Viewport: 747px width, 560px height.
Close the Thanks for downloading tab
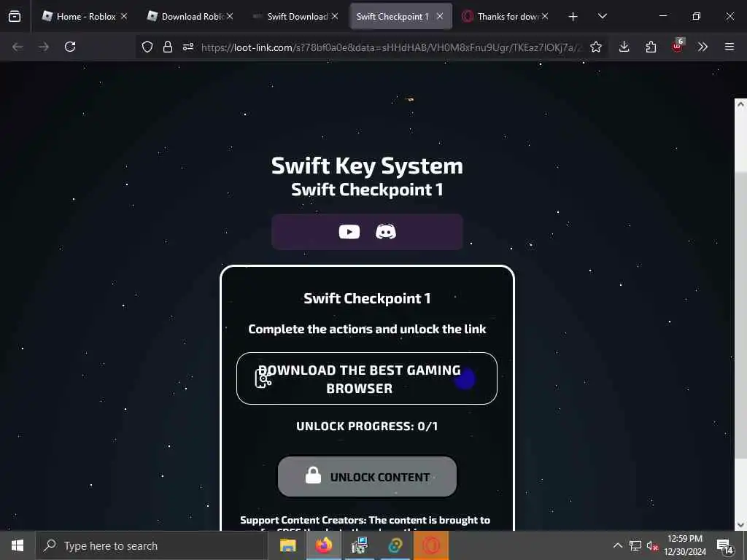544,16
